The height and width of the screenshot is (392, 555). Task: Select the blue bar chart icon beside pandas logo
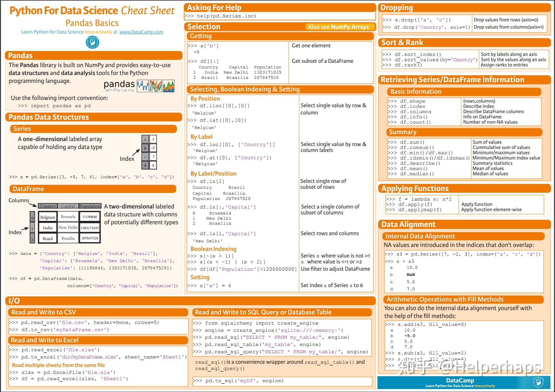(143, 86)
